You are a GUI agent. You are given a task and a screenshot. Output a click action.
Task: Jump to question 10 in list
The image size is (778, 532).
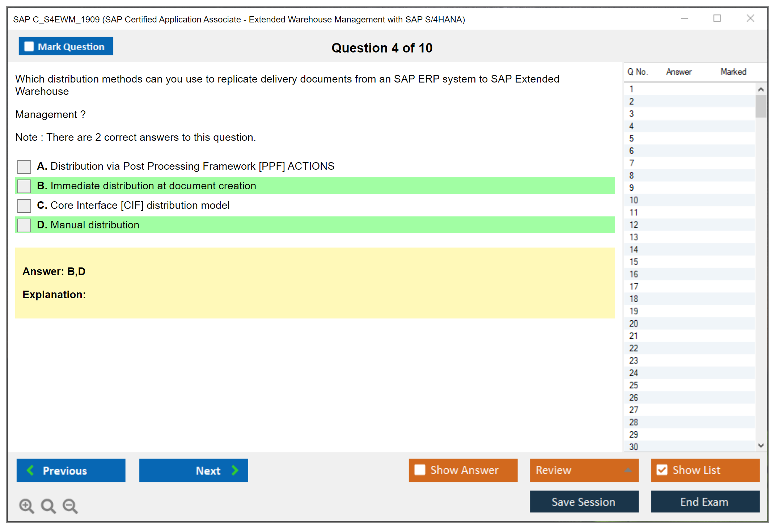point(634,200)
